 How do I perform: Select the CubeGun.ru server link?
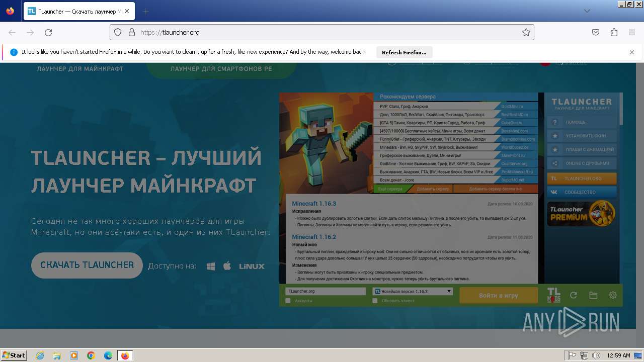[512, 123]
